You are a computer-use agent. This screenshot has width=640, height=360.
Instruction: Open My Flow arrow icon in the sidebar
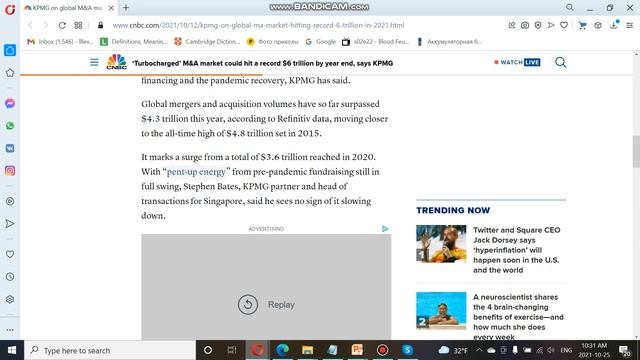click(10, 224)
